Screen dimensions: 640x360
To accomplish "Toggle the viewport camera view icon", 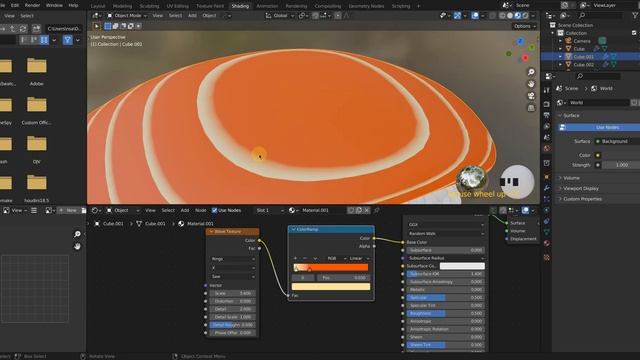I will point(531,96).
